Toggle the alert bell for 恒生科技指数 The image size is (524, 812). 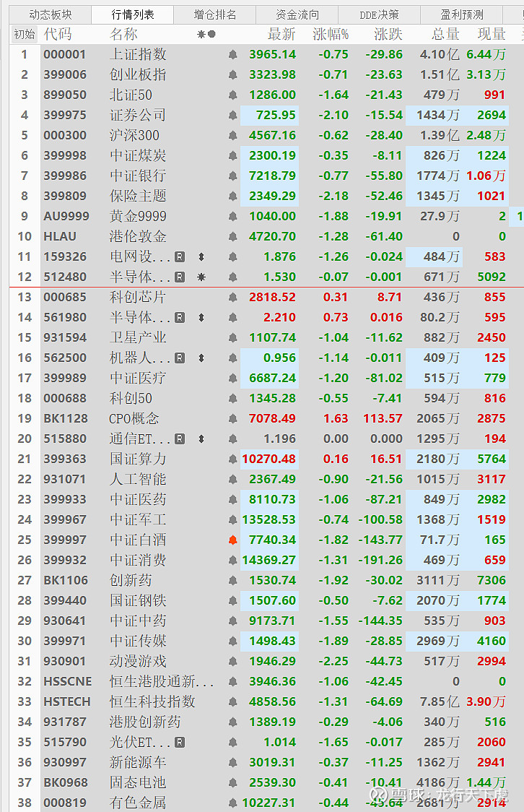pyautogui.click(x=232, y=701)
